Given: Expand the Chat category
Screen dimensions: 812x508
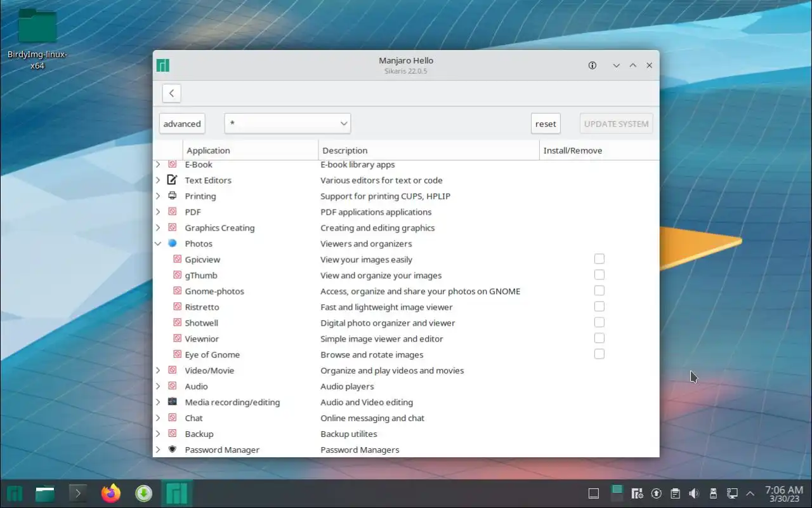Looking at the screenshot, I should [158, 418].
